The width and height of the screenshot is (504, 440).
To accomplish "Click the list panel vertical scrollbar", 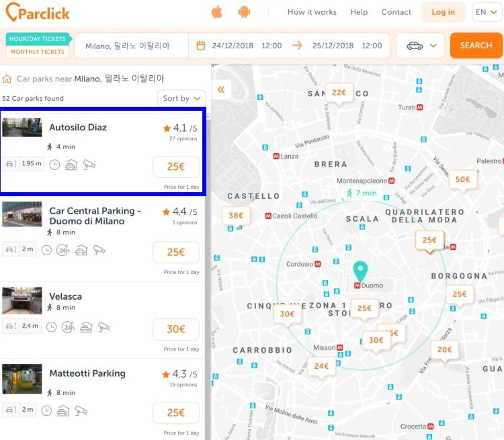I will (208, 276).
